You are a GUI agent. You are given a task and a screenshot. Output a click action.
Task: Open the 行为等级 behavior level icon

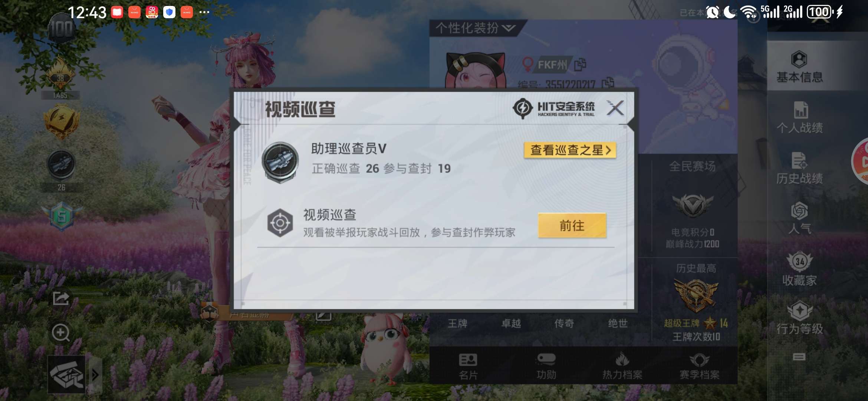point(800,318)
